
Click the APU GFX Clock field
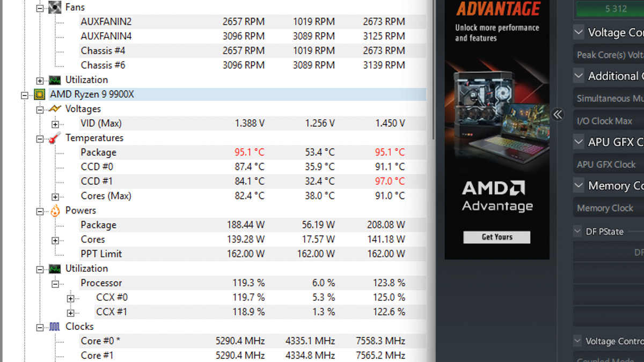coord(609,165)
